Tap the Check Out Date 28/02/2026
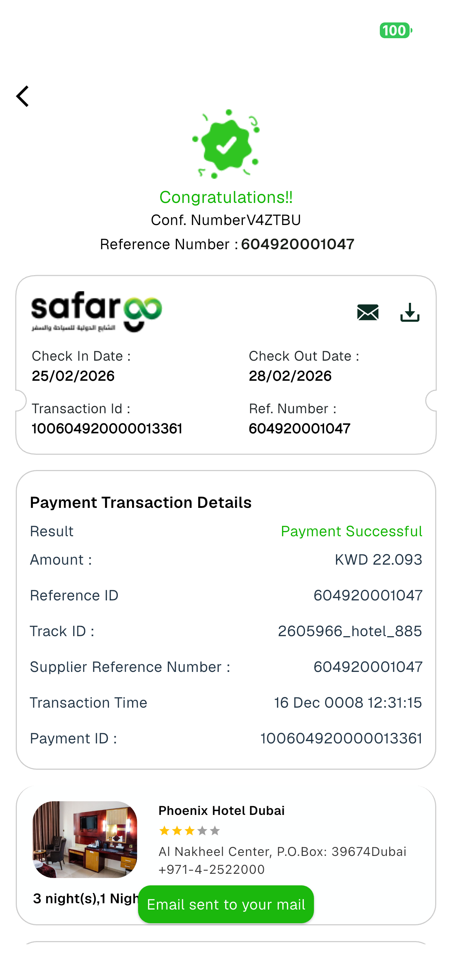The width and height of the screenshot is (452, 980). 290,376
